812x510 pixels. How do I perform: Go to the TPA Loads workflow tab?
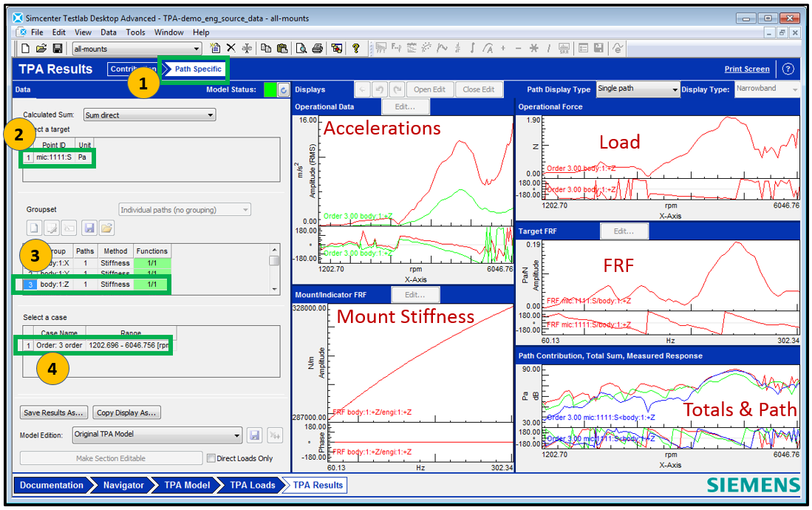point(252,485)
